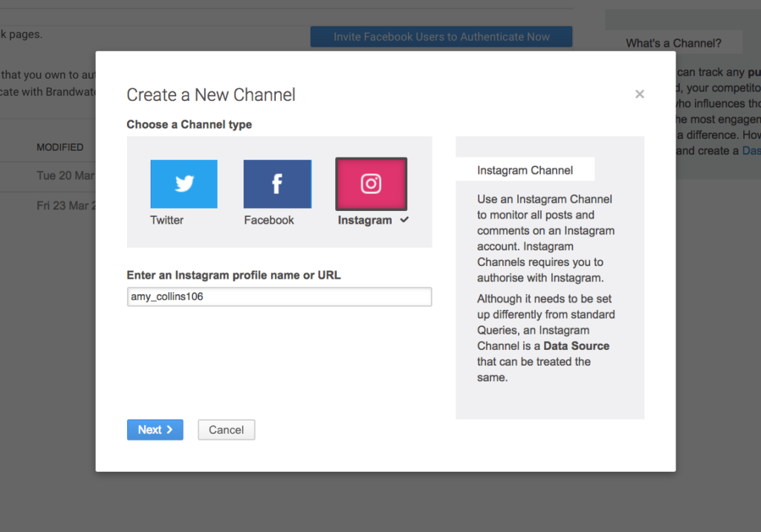The width and height of the screenshot is (761, 532).
Task: Select the Facebook channel type icon
Action: (x=277, y=184)
